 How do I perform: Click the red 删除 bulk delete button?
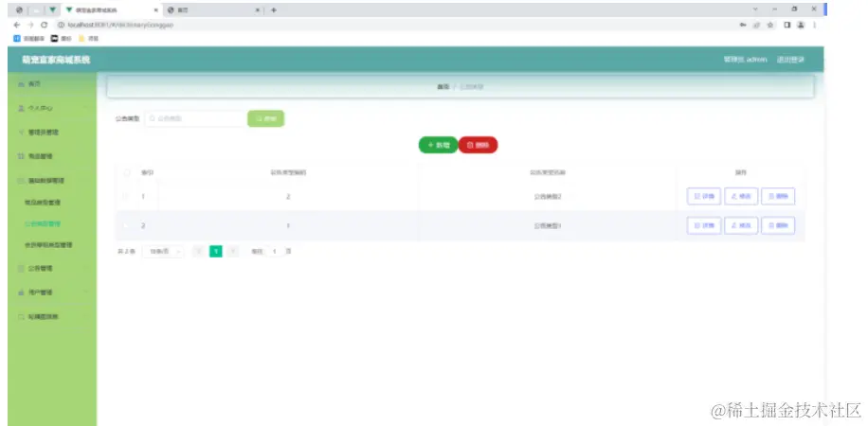(x=478, y=145)
